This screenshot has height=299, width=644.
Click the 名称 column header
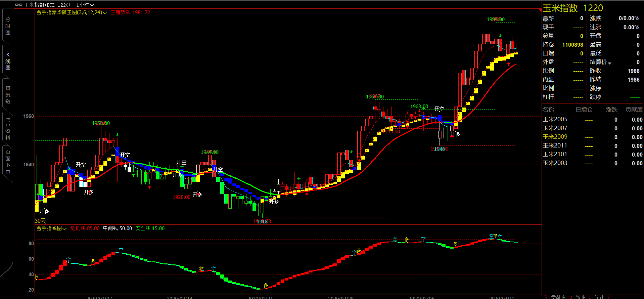pyautogui.click(x=548, y=110)
